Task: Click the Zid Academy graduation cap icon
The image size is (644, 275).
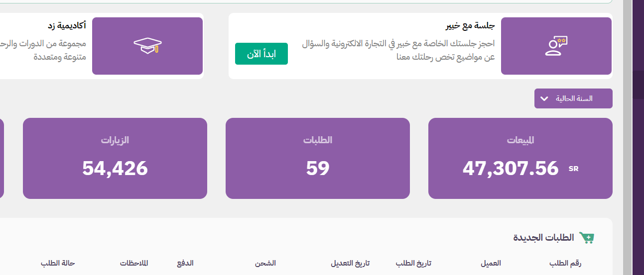Action: point(147,46)
